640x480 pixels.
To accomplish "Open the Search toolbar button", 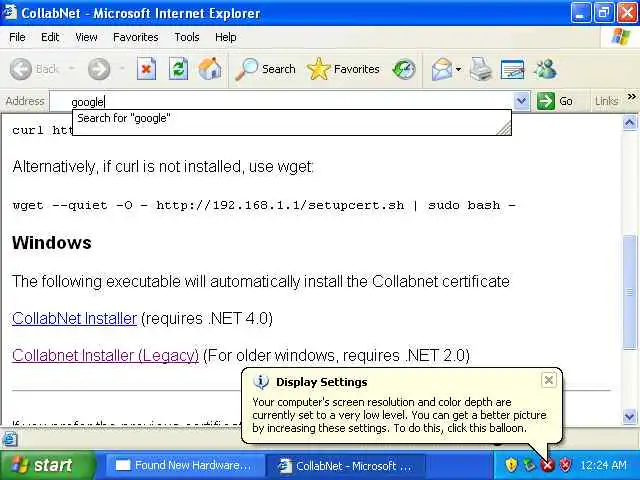I will [x=265, y=69].
